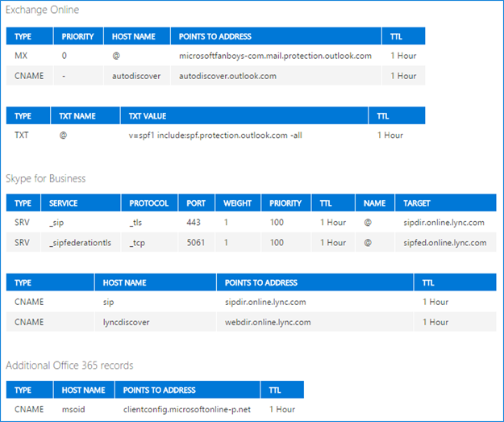This screenshot has width=504, height=422.
Task: Select the sip host name cell
Action: [108, 303]
